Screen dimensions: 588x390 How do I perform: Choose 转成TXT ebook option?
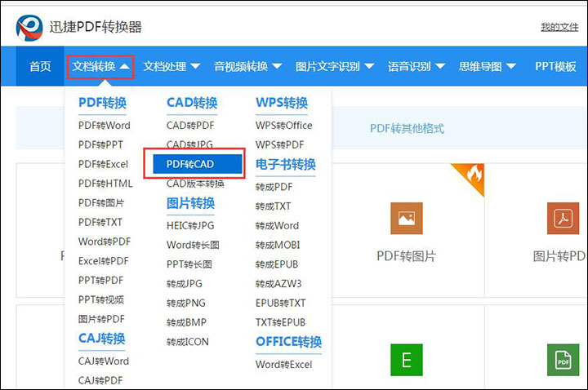[x=273, y=206]
